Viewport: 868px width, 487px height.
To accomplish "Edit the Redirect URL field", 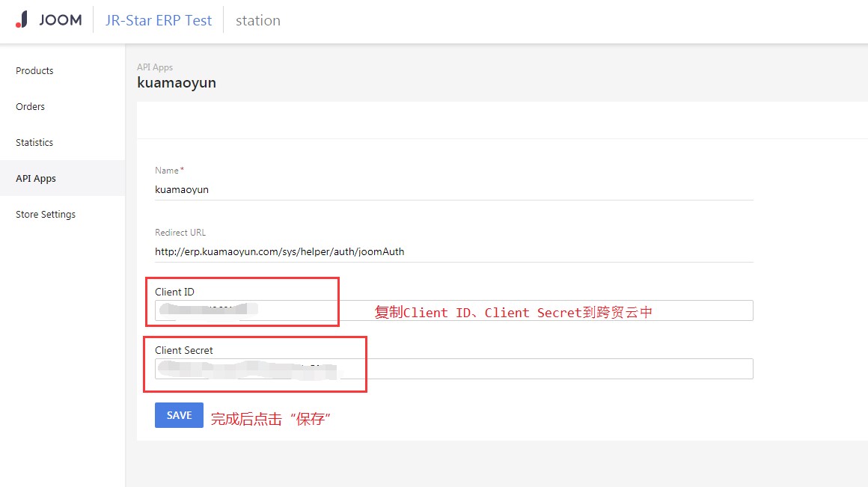I will [454, 252].
